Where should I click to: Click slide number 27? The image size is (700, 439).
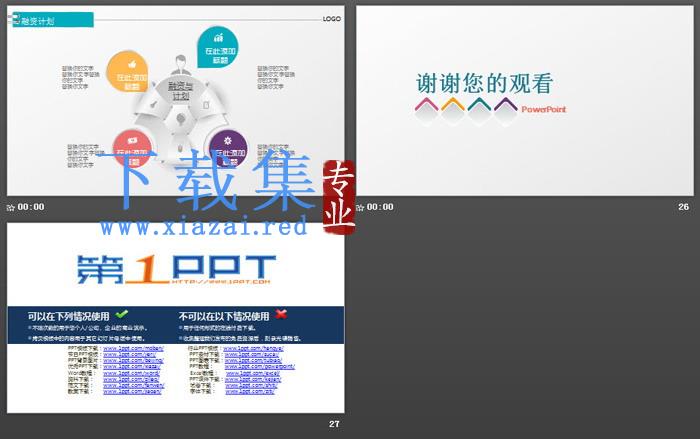tap(334, 424)
